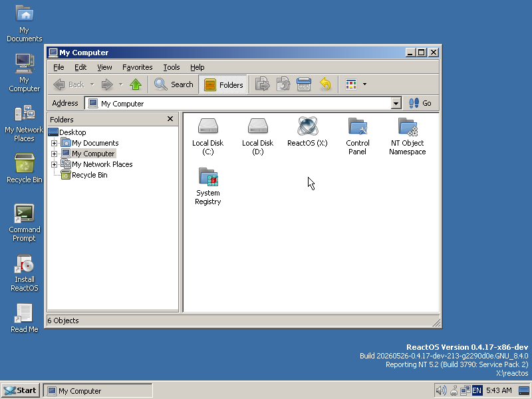Open the Tools menu

click(x=172, y=67)
